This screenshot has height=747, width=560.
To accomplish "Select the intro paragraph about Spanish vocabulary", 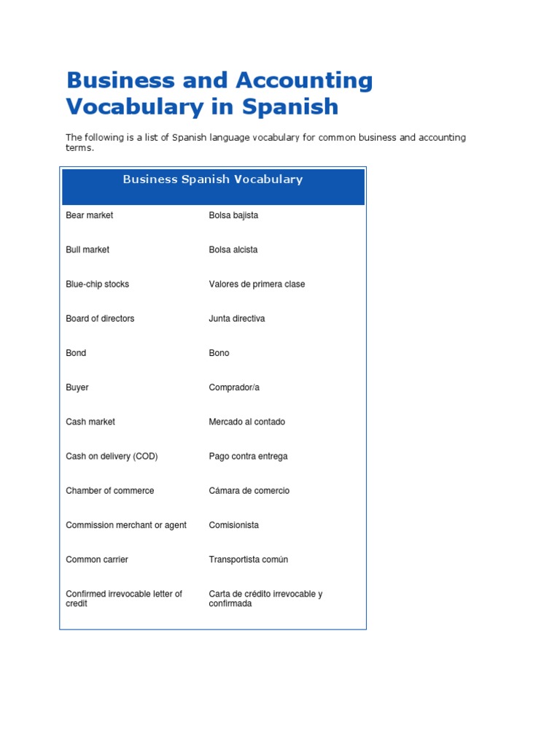I will 265,142.
